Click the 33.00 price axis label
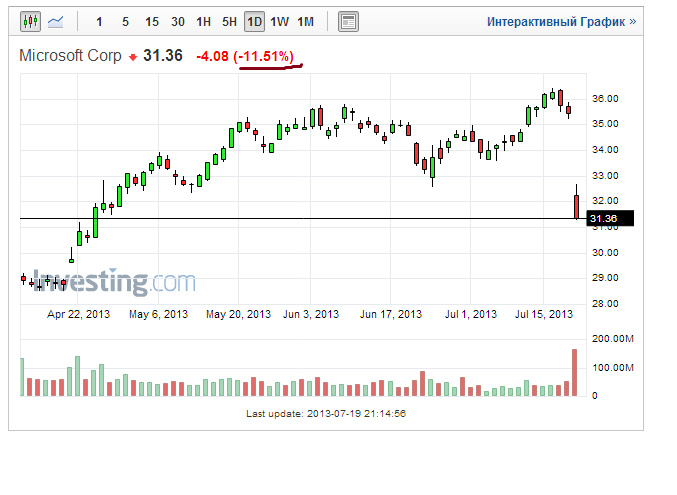 [x=605, y=175]
